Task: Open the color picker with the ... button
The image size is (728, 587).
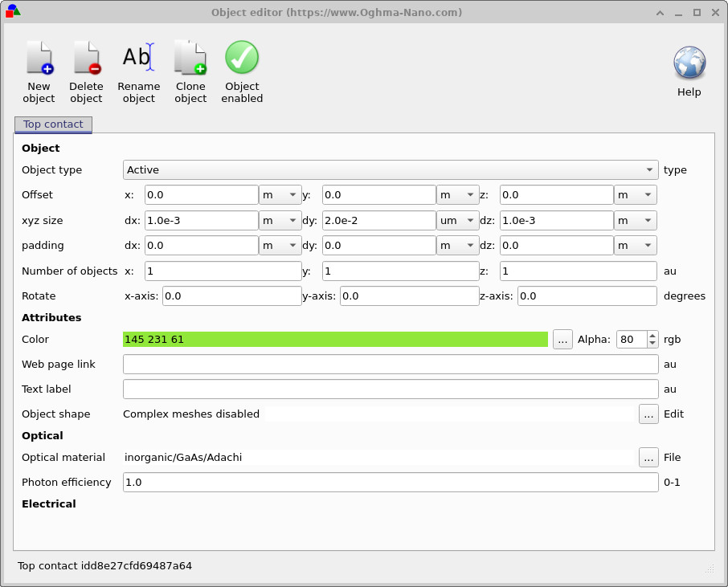Action: (x=562, y=339)
